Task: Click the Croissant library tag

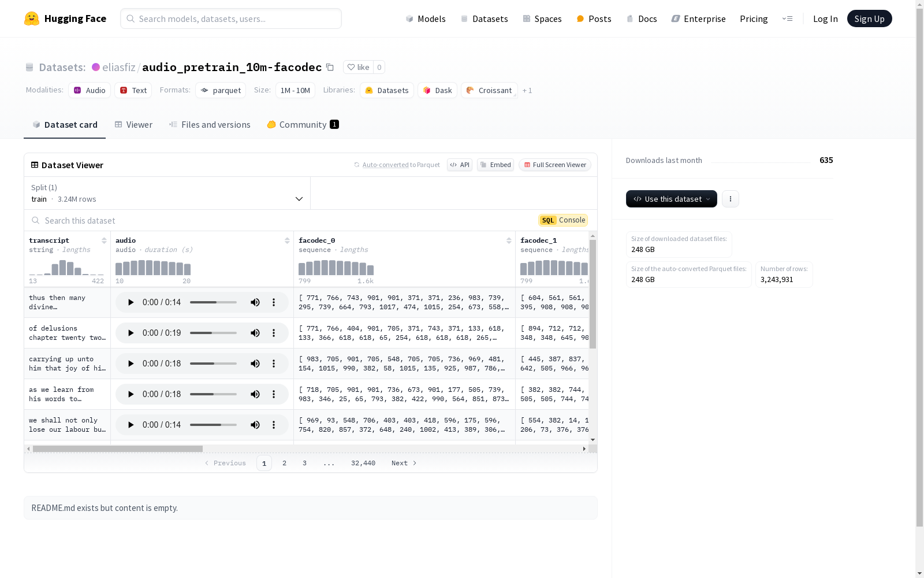Action: click(489, 90)
